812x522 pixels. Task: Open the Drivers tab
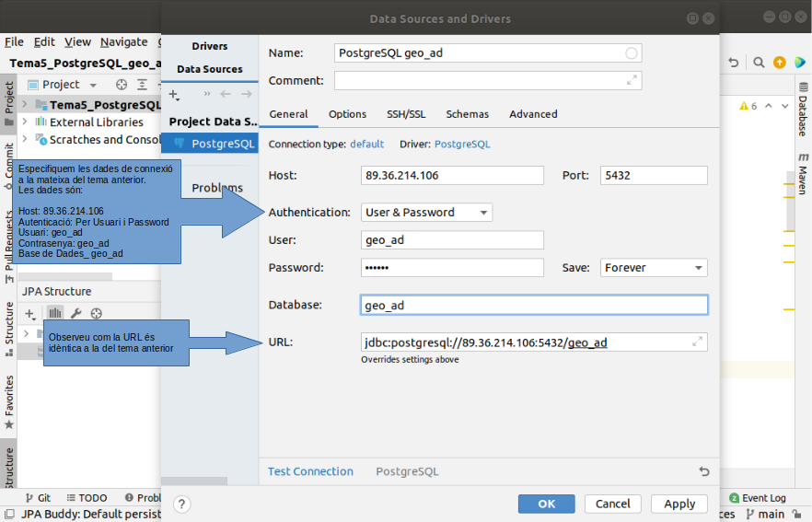pyautogui.click(x=210, y=46)
